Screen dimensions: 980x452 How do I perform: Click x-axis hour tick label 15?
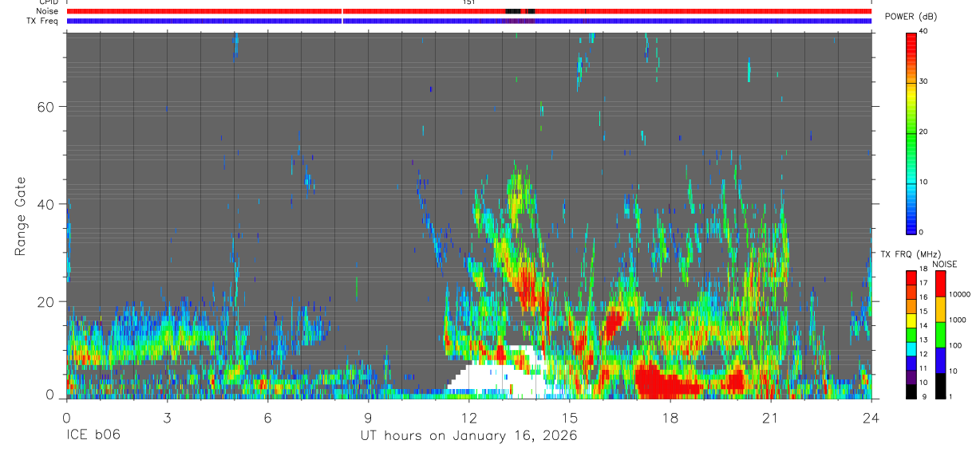570,418
